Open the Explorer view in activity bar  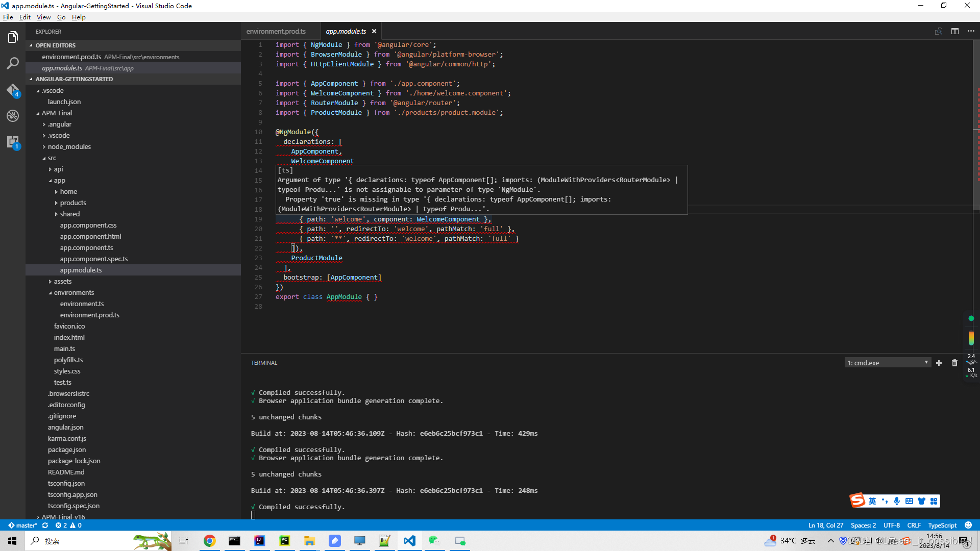(x=12, y=36)
